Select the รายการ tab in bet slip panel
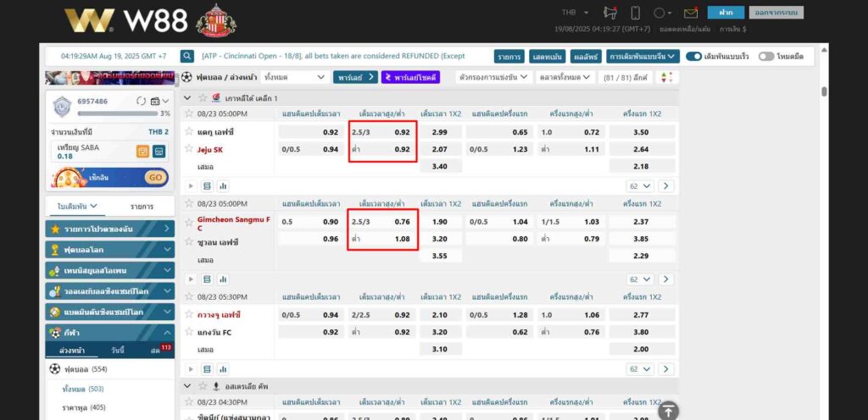 click(142, 206)
